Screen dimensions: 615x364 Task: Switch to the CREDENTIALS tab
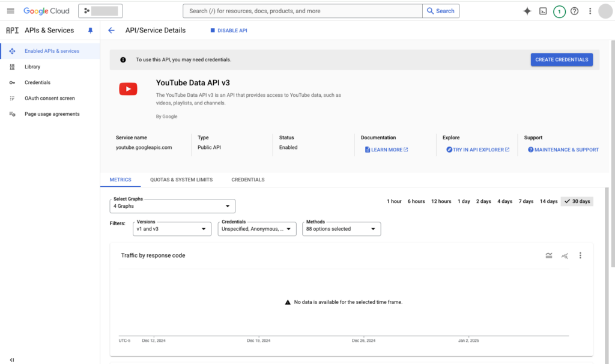pos(248,180)
